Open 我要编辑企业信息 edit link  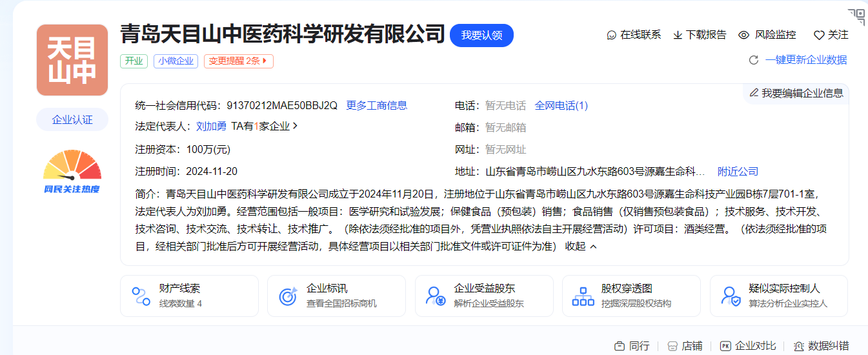802,93
